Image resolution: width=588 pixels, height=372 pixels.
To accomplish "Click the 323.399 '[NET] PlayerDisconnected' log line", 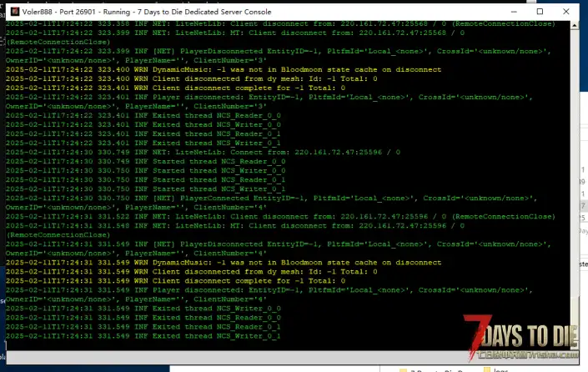I will [x=279, y=56].
